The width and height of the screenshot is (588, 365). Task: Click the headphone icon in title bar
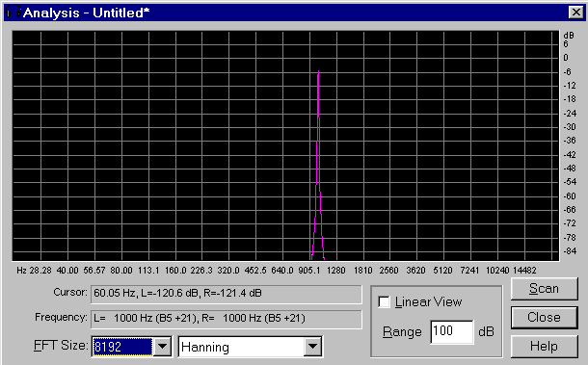(13, 13)
